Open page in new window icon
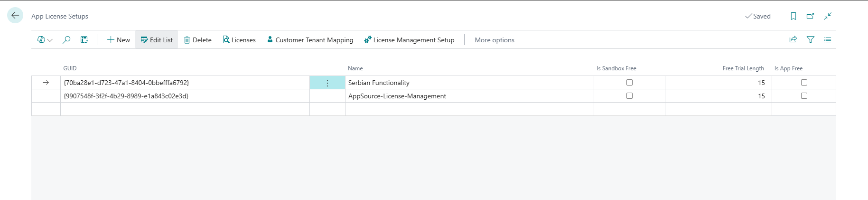Image resolution: width=868 pixels, height=200 pixels. point(810,16)
